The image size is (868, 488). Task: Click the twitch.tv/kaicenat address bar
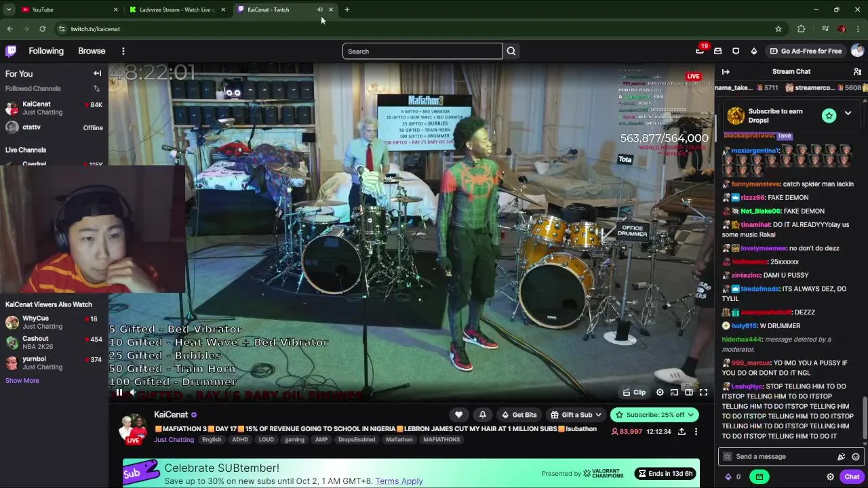pos(420,28)
